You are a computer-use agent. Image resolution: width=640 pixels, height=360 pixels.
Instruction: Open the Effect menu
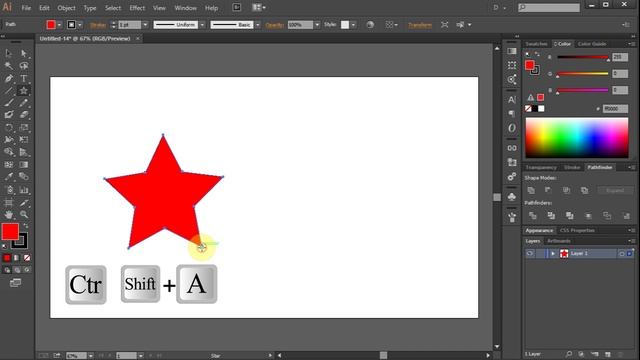tap(137, 8)
